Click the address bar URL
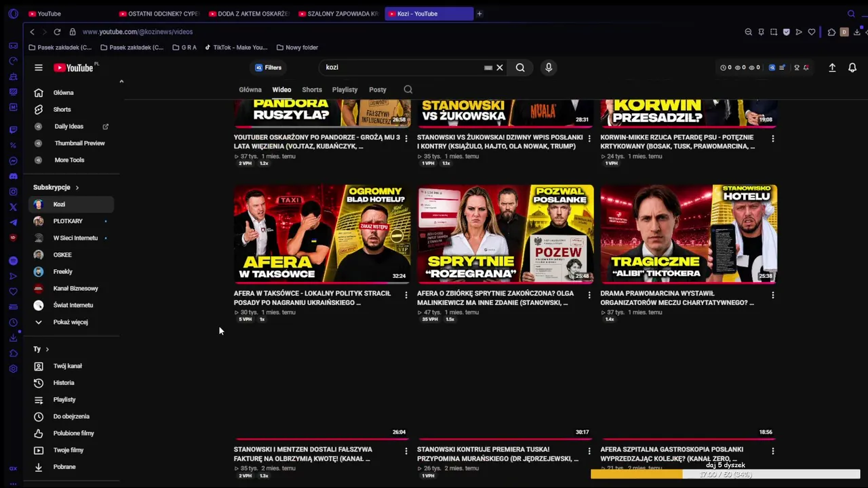The image size is (868, 488). tap(138, 32)
